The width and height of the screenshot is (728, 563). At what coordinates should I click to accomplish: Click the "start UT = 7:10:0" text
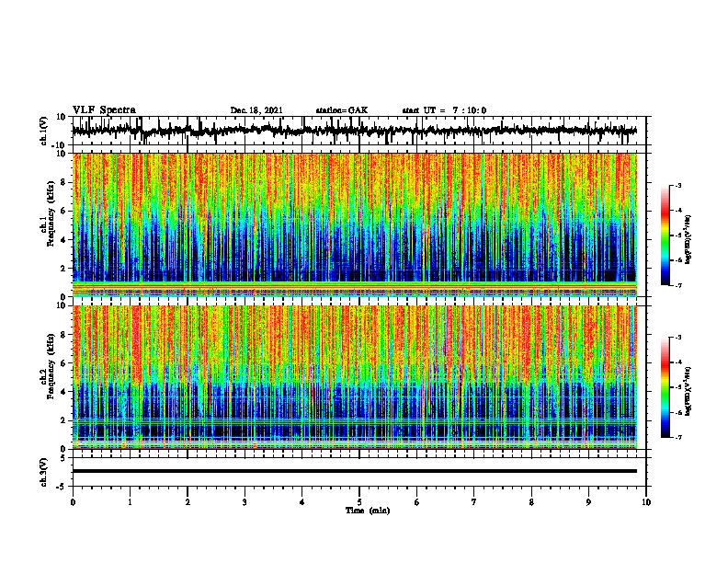click(444, 110)
